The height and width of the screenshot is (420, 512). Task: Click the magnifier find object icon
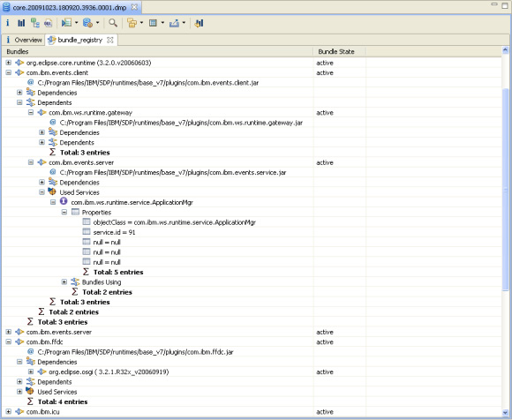pos(113,23)
